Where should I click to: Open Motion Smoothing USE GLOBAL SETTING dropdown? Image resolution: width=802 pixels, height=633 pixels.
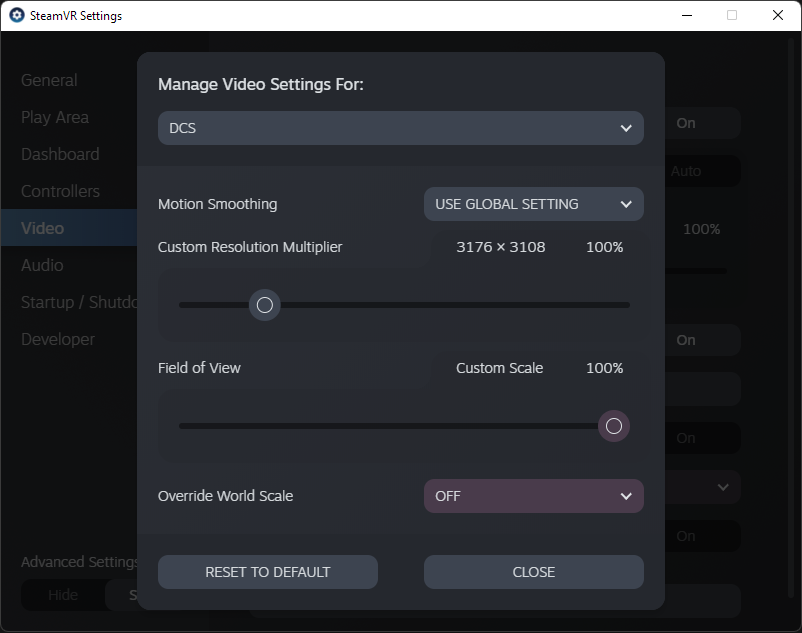coord(533,204)
